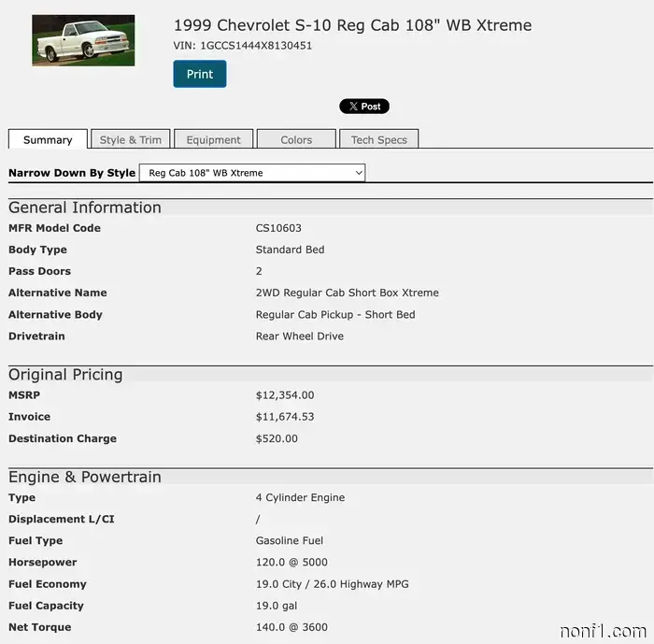Click the Fuel Economy label
Viewport: 654px width, 644px height.
(x=48, y=584)
